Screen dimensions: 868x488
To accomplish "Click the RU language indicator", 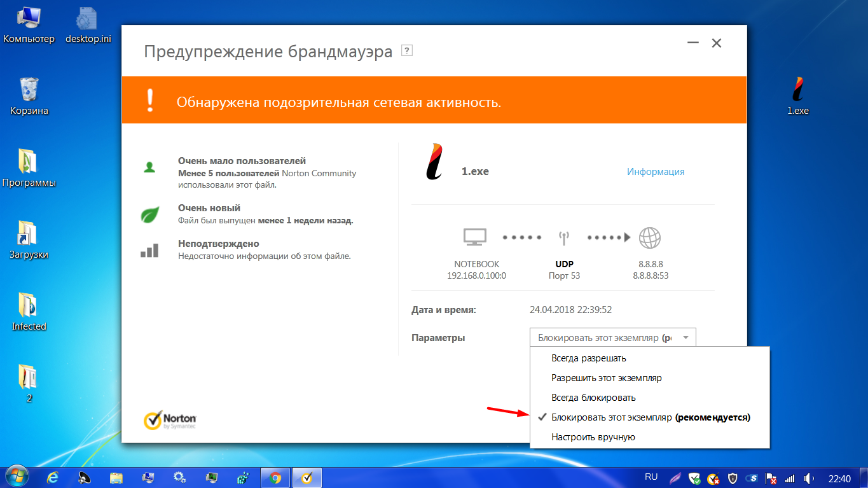I will coord(651,477).
